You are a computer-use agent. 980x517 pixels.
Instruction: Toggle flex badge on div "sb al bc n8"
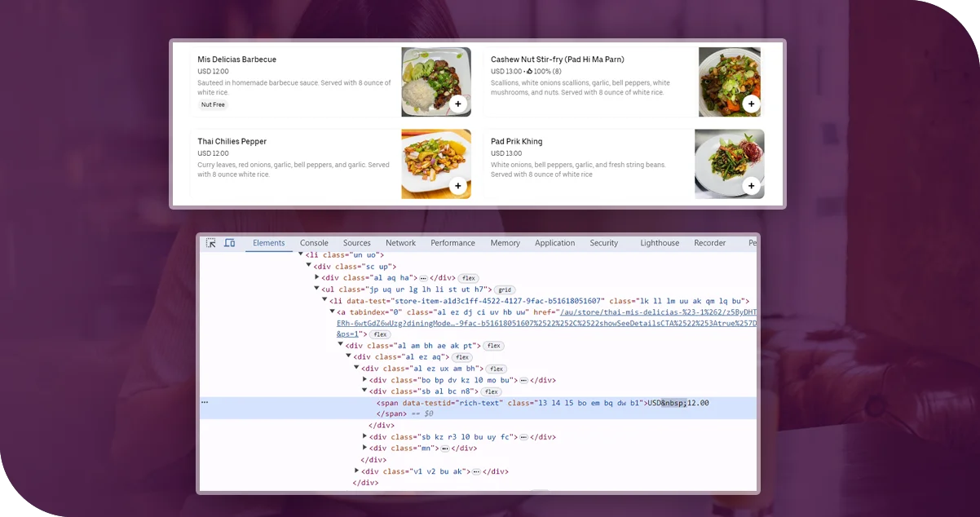(x=492, y=392)
